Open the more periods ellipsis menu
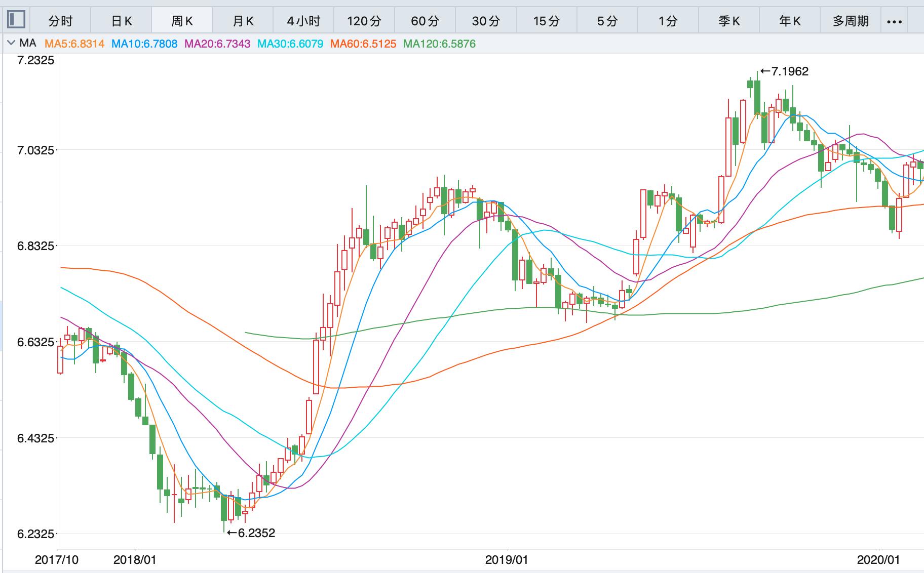Screen dimensions: 924x573 point(895,21)
